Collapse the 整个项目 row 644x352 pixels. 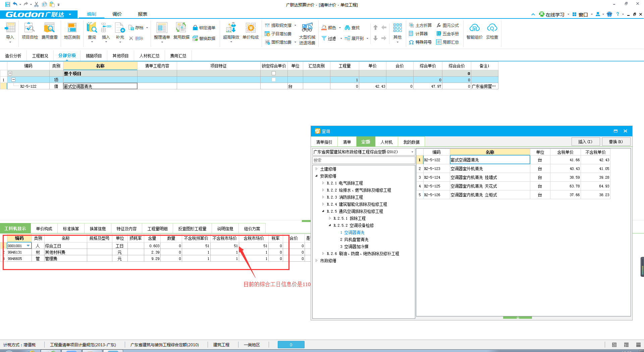[10, 73]
